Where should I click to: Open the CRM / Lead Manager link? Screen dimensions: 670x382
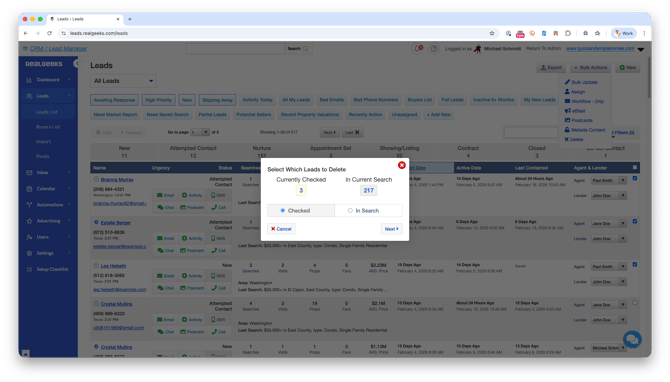click(58, 49)
